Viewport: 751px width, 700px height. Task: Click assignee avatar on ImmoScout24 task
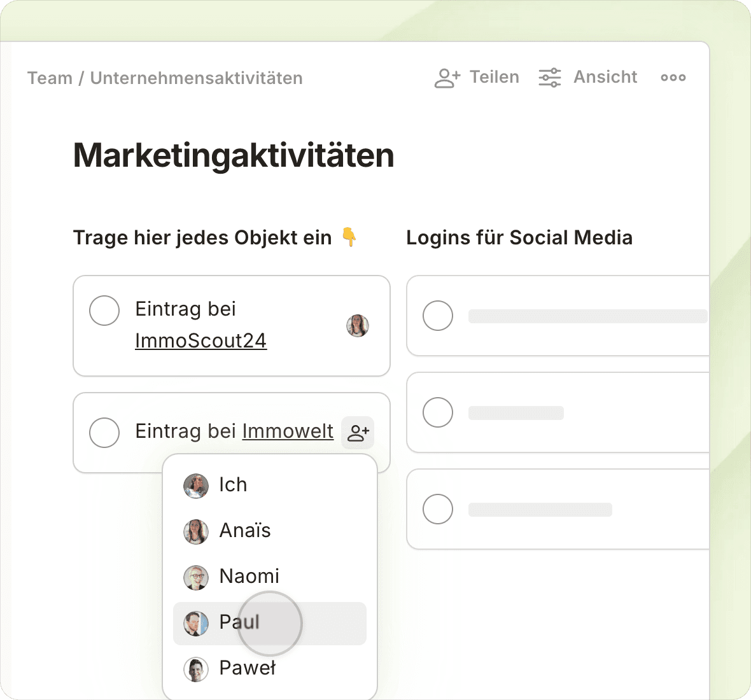[x=358, y=326]
